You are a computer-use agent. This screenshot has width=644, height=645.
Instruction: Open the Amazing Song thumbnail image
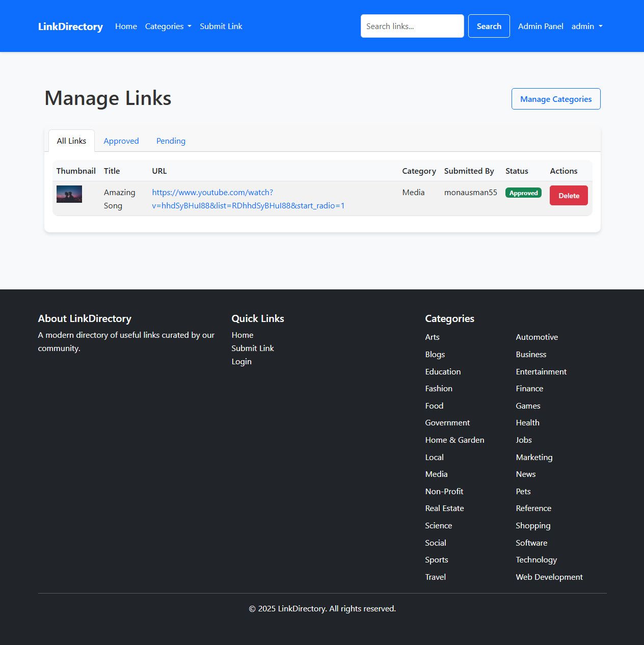69,194
